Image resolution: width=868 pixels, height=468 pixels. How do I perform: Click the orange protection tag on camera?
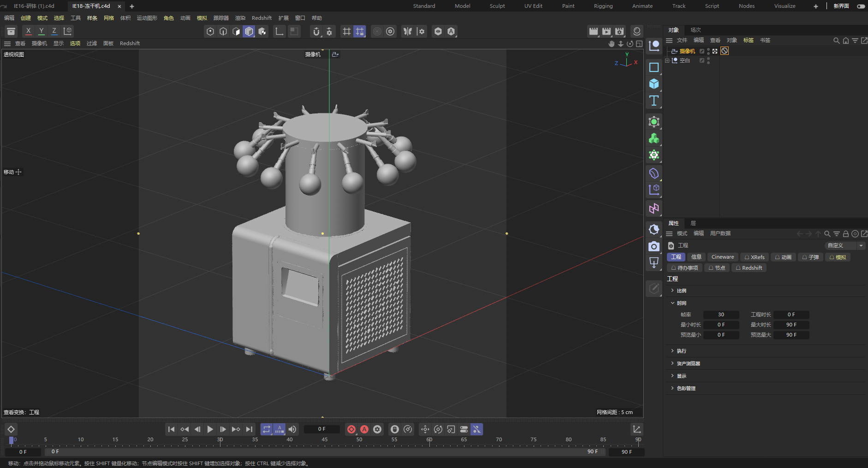725,51
